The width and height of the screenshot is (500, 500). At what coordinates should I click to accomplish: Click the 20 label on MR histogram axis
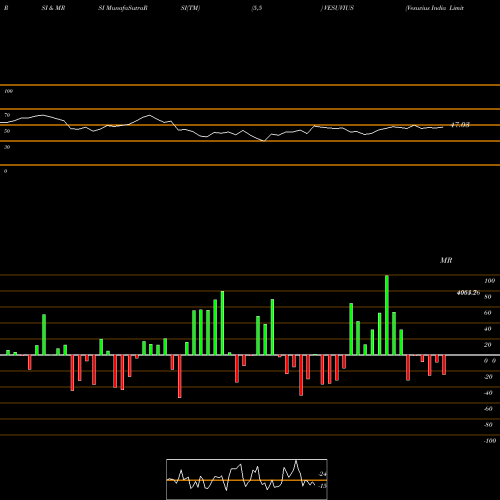[x=488, y=345]
